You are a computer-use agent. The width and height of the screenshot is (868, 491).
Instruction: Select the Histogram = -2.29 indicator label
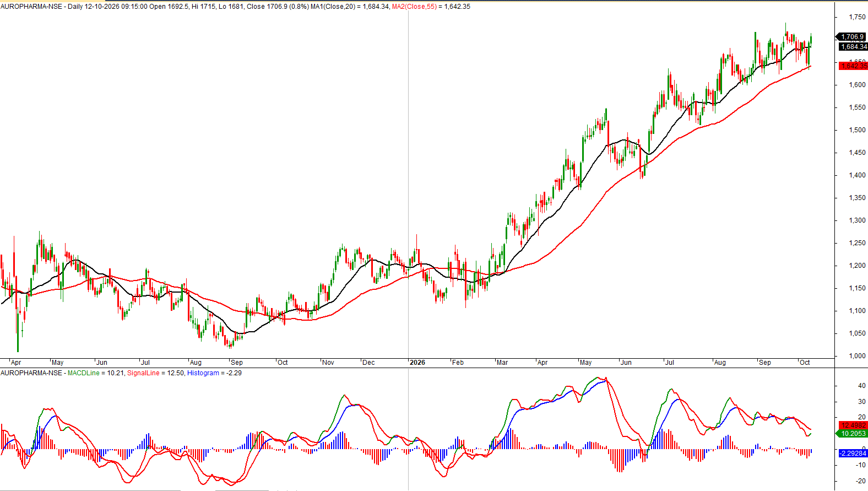(x=214, y=373)
